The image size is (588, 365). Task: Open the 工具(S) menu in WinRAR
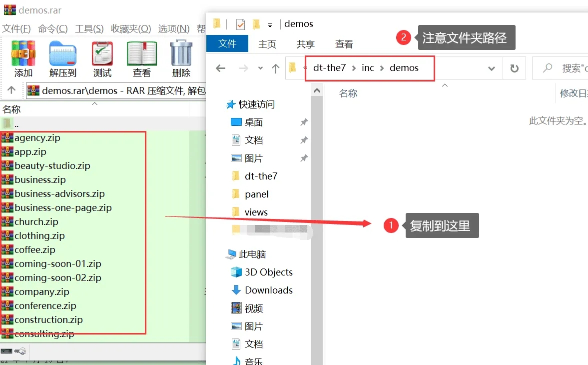coord(89,29)
